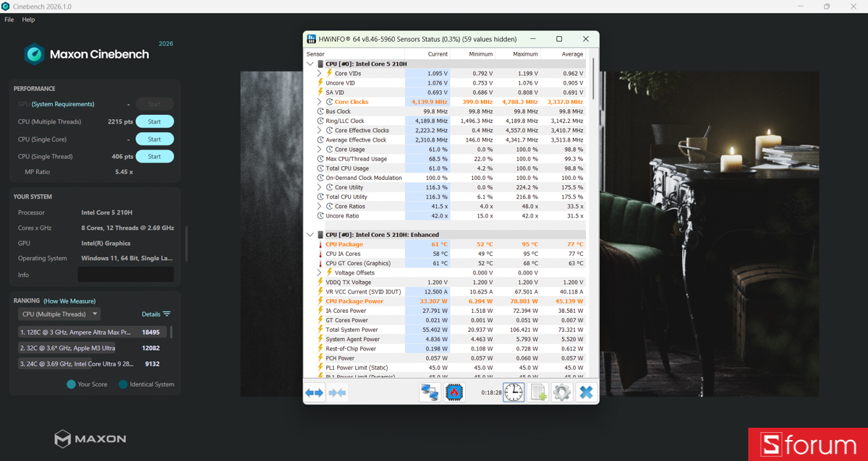Expand the Core VIDs row

(319, 74)
